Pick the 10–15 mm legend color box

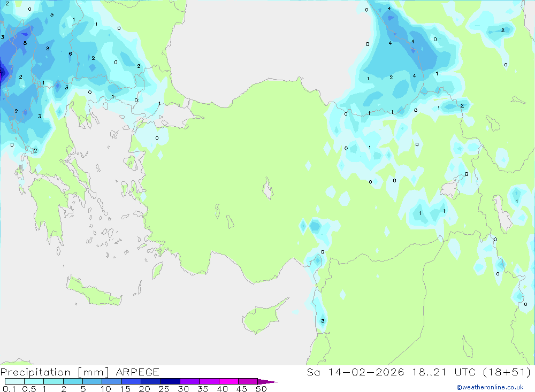point(112,381)
